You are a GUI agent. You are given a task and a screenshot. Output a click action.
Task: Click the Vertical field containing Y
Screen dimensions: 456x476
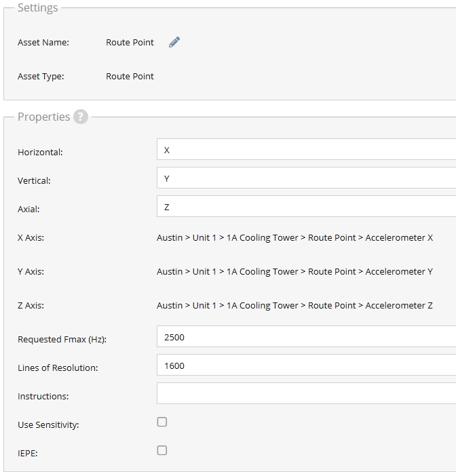coord(306,178)
